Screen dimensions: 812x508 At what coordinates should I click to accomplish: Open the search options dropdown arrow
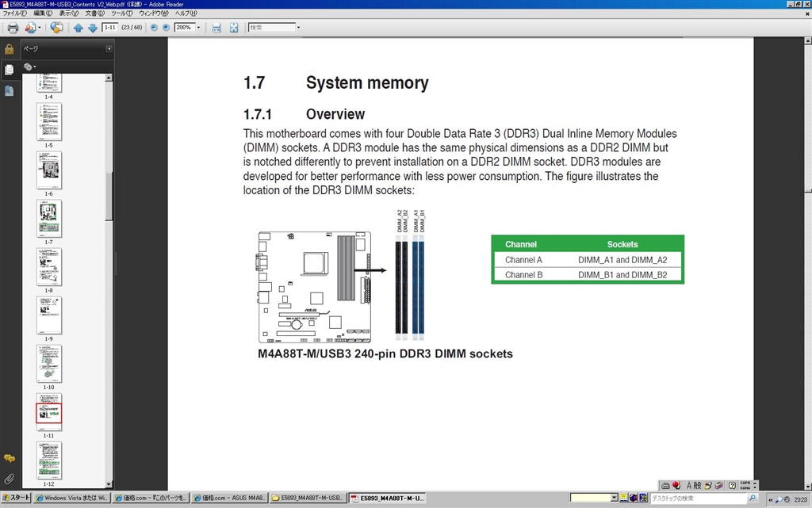click(298, 28)
